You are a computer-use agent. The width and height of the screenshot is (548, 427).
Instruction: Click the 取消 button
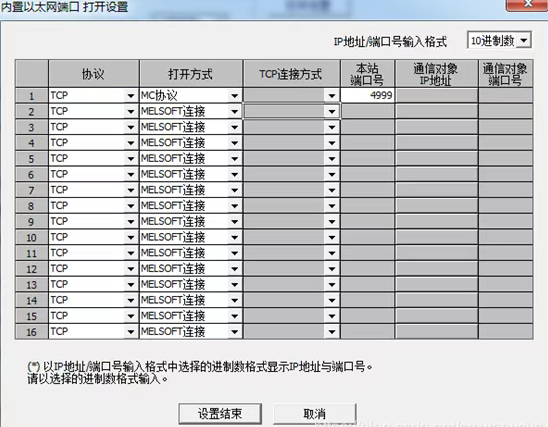tap(315, 414)
